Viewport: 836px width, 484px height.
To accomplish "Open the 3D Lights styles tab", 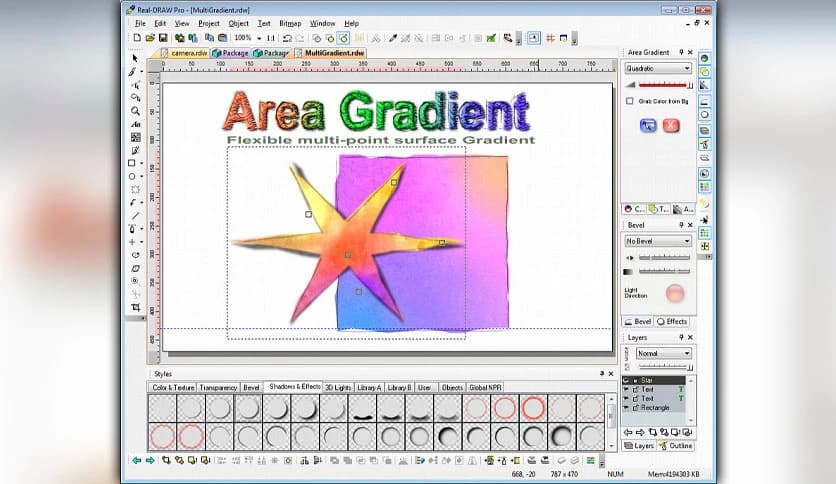I will point(338,388).
